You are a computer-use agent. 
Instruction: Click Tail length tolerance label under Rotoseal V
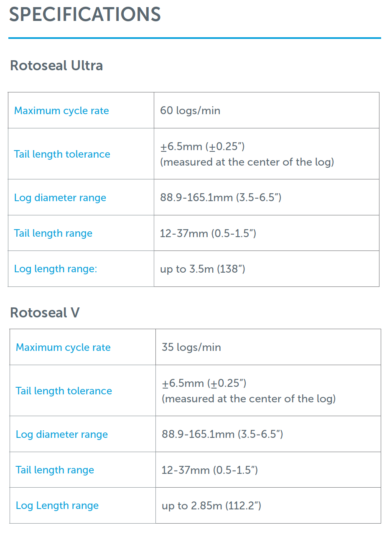[x=64, y=391]
